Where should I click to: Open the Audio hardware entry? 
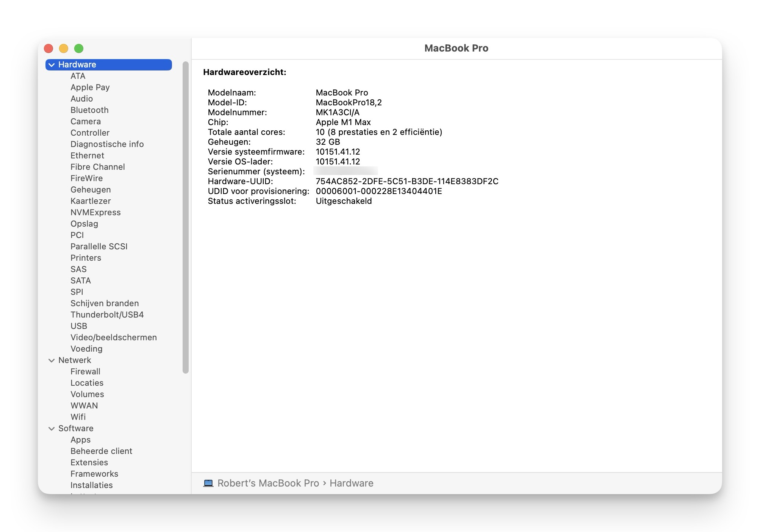tap(82, 99)
